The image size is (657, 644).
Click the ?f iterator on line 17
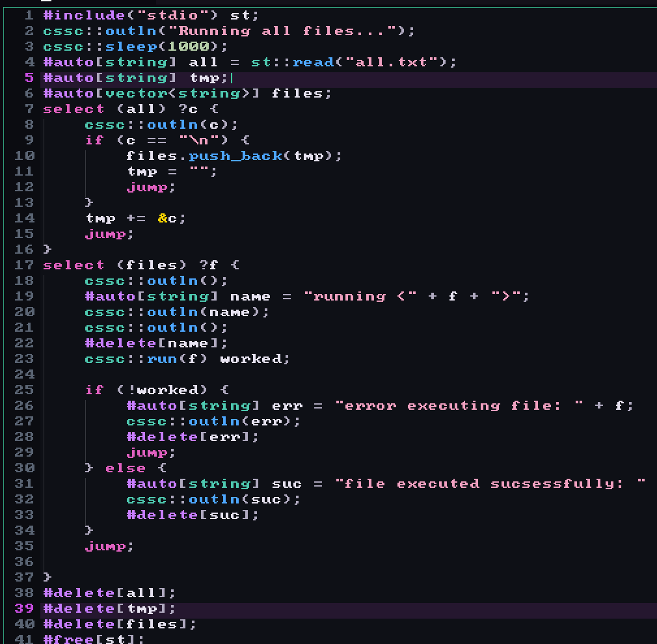209,265
